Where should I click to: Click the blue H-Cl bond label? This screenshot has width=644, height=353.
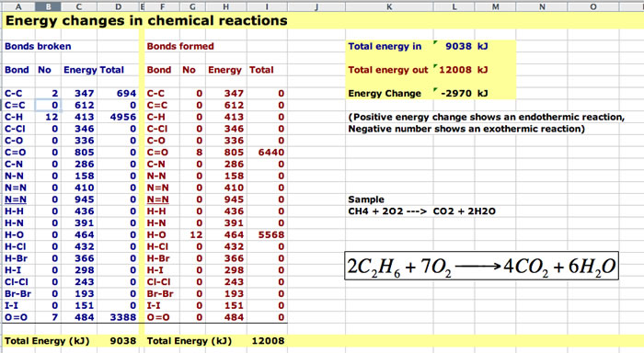pos(15,246)
